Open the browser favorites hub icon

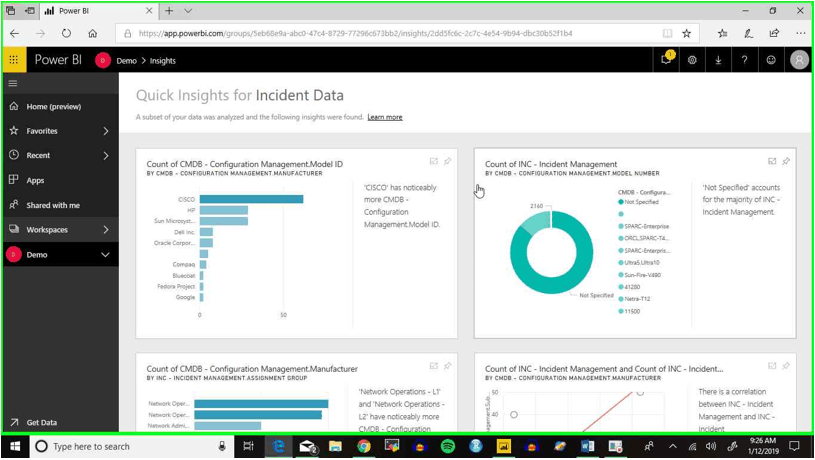pos(722,33)
